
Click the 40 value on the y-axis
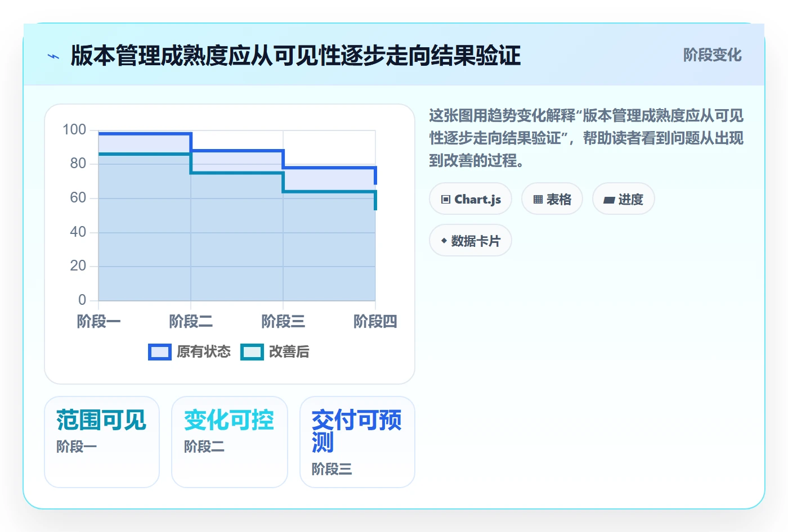pos(78,232)
